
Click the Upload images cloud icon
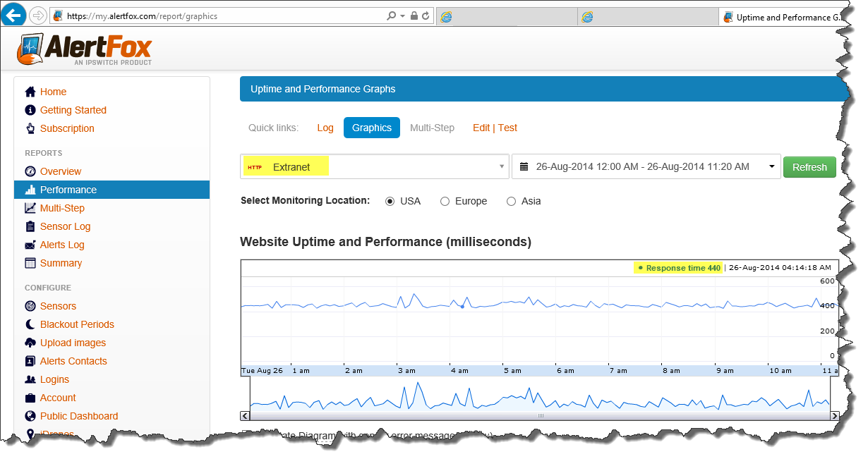tap(30, 343)
